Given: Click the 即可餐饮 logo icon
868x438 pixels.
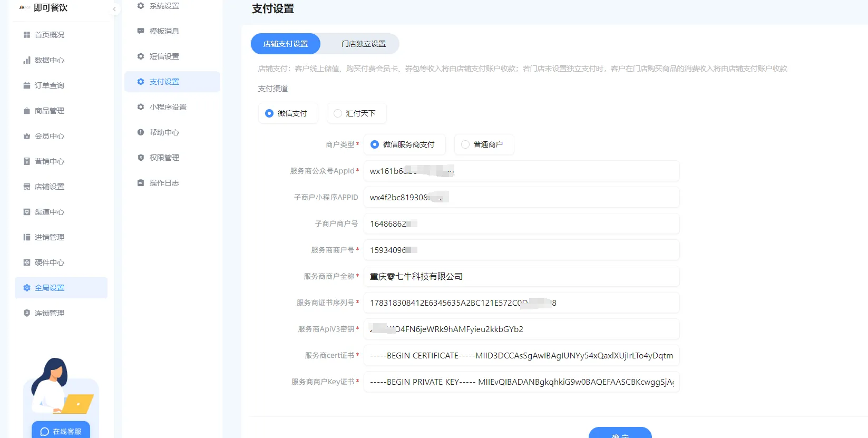Looking at the screenshot, I should [24, 8].
